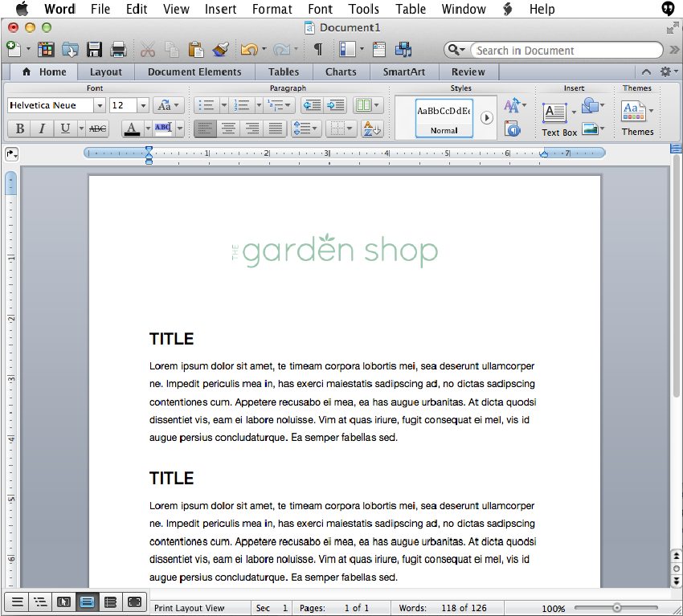
Task: Click the Search in Document field
Action: 562,50
